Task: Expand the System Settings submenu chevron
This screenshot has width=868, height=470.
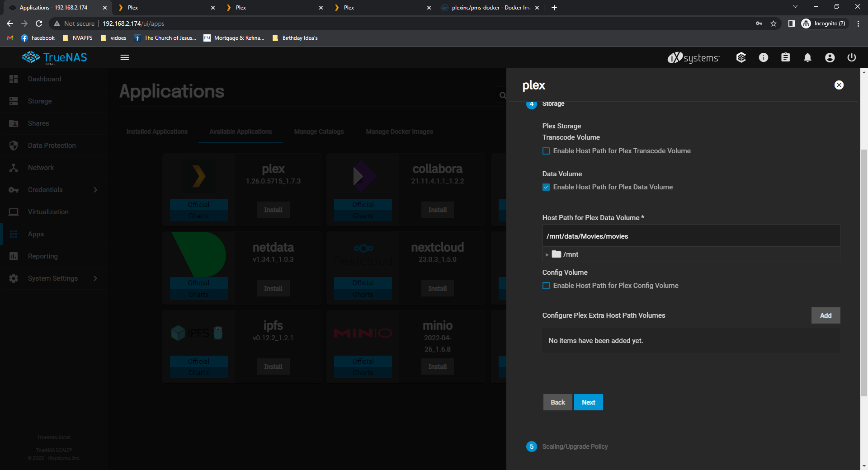Action: click(95, 278)
